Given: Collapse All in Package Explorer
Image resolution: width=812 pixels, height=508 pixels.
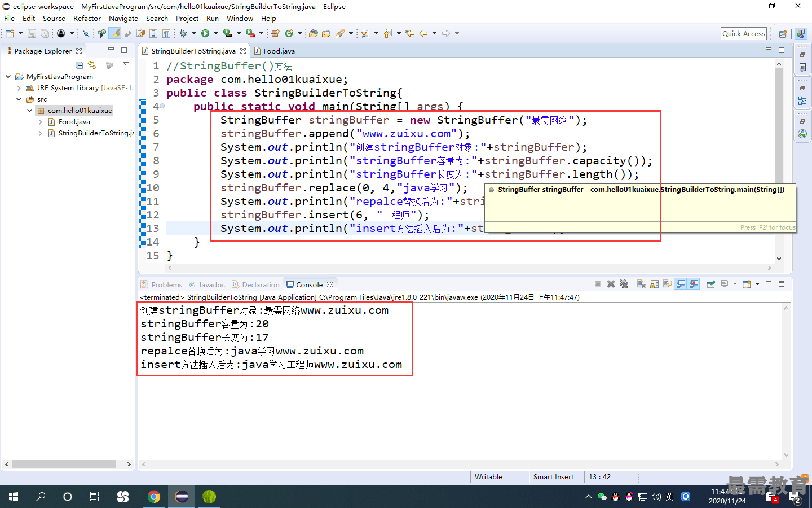Looking at the screenshot, I should [x=79, y=65].
